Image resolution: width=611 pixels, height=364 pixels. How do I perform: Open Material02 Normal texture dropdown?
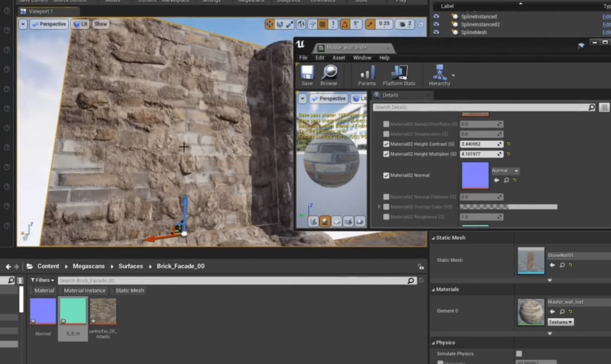tap(505, 171)
